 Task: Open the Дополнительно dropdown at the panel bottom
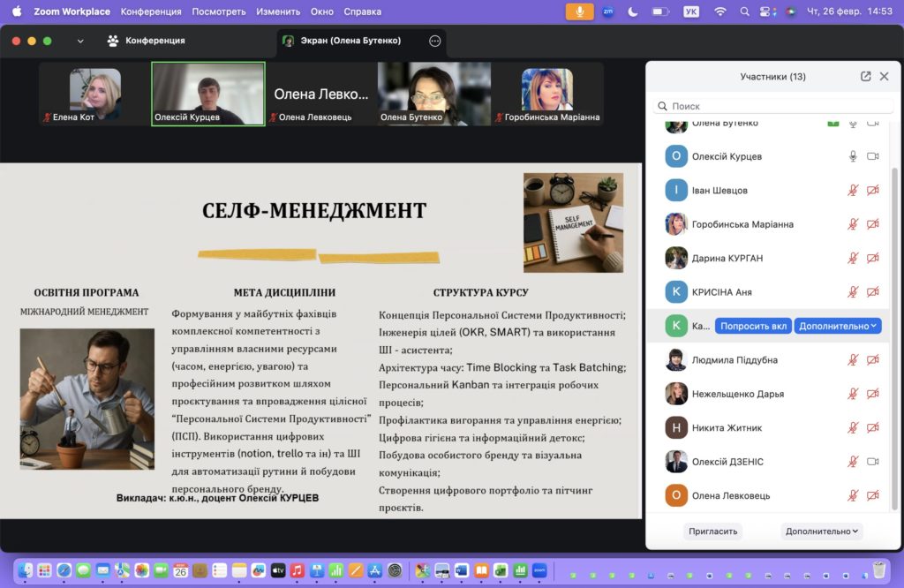point(821,531)
